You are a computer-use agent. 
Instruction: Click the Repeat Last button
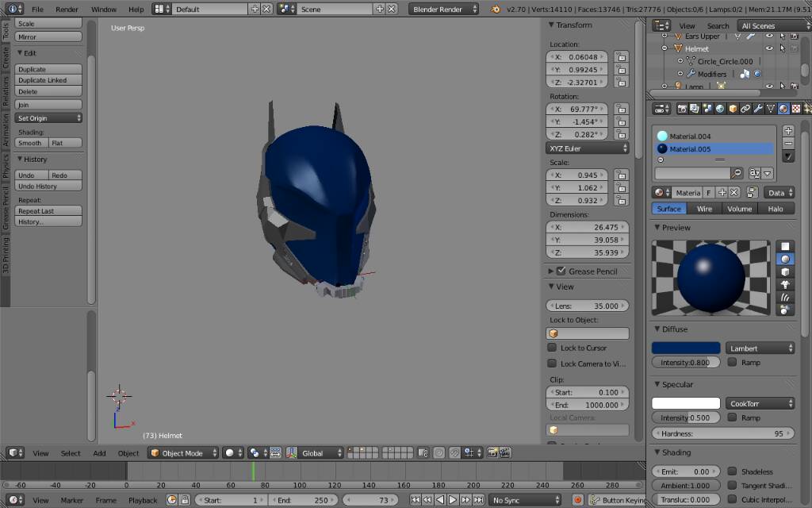point(48,211)
